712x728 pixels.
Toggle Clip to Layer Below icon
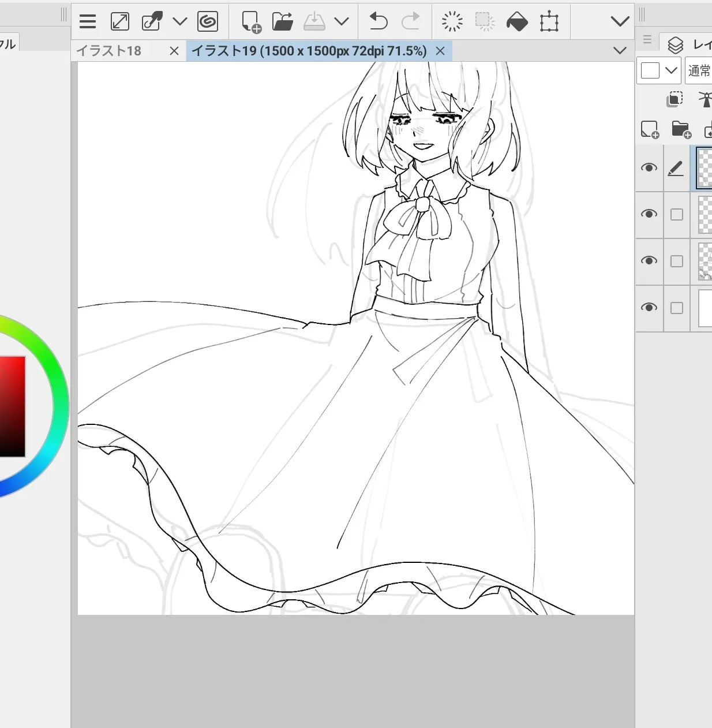tap(674, 99)
